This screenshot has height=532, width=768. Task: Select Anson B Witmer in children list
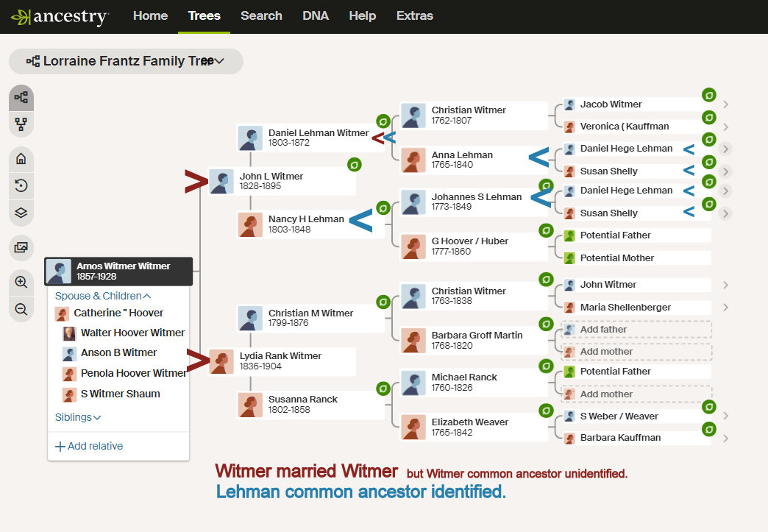118,353
